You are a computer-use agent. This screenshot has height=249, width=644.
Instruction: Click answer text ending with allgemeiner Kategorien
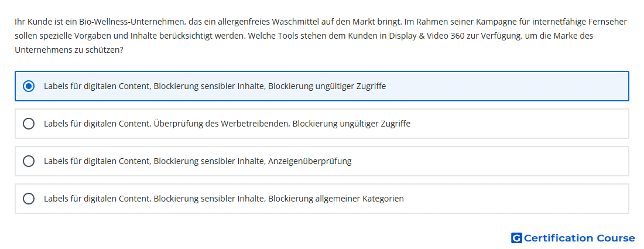tap(224, 199)
